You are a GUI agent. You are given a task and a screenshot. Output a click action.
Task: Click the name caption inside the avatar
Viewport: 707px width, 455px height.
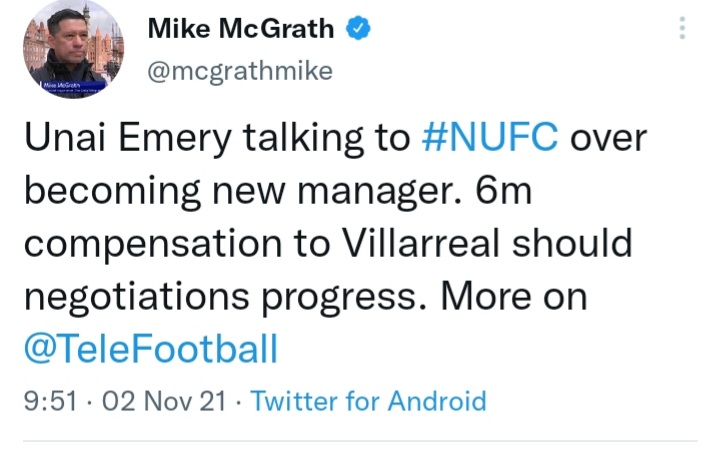tap(62, 87)
